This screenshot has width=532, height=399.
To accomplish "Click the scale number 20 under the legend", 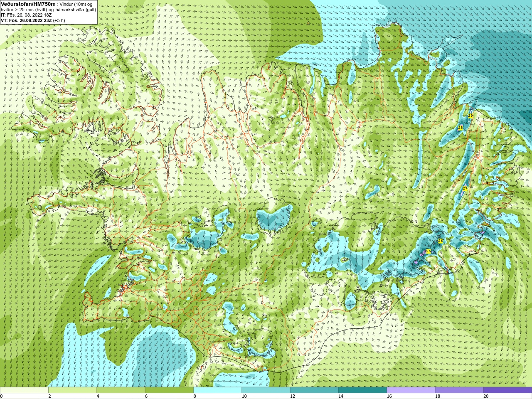I will point(486,396).
